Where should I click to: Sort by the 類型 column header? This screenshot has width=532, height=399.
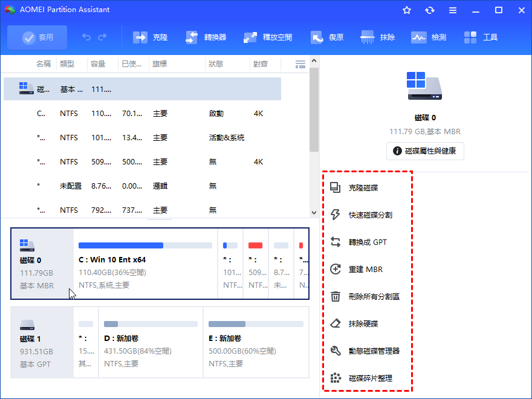[67, 64]
